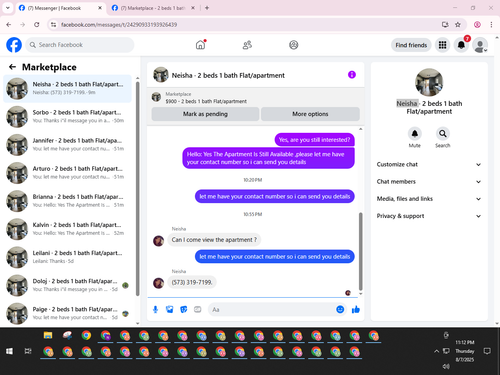
Task: Open the Home feed icon
Action: (200, 45)
